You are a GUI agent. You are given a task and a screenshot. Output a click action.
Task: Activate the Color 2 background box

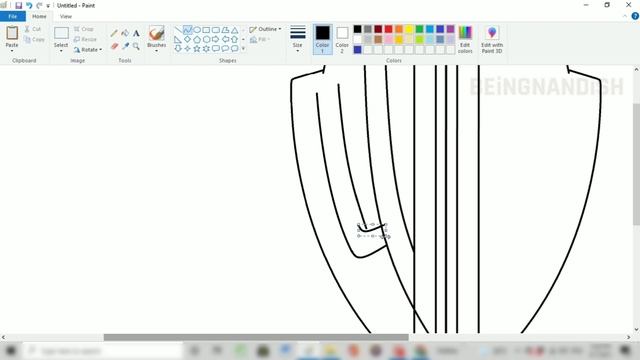[x=342, y=39]
